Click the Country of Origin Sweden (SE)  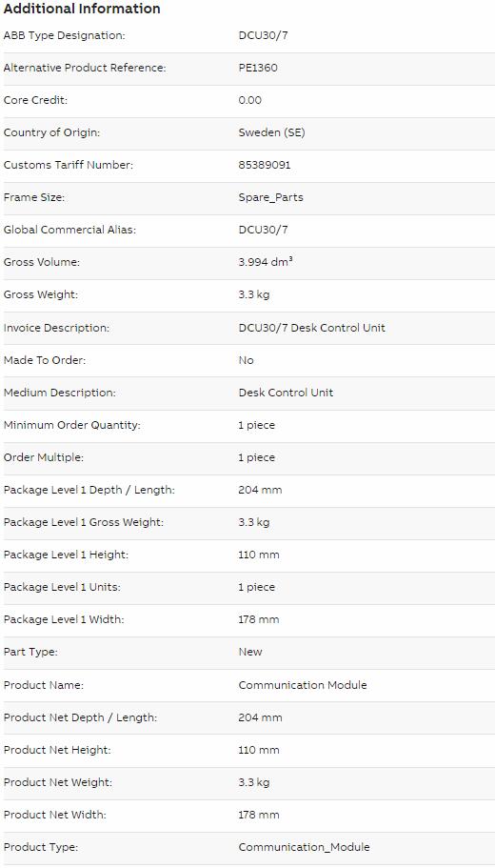pos(271,132)
